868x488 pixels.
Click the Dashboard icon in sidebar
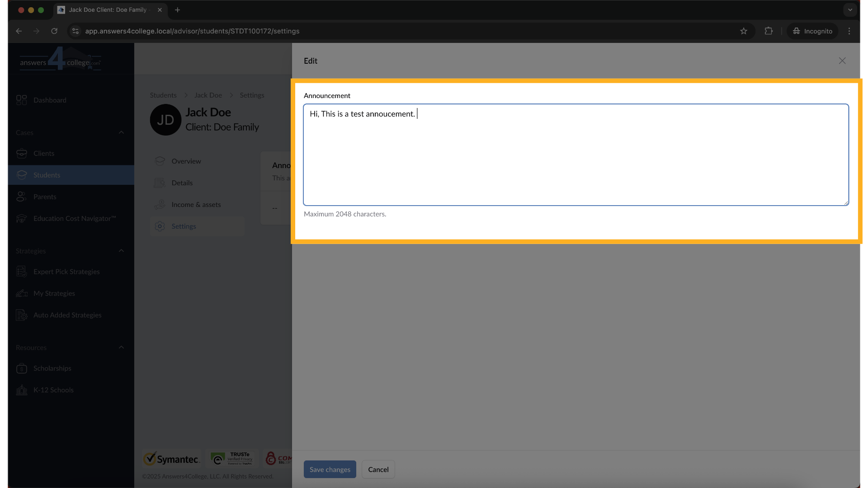pos(21,100)
